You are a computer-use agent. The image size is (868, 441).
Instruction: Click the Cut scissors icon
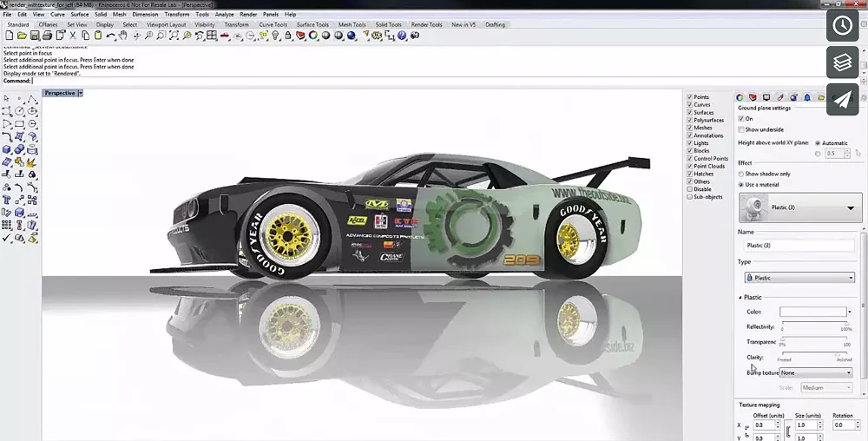(73, 36)
